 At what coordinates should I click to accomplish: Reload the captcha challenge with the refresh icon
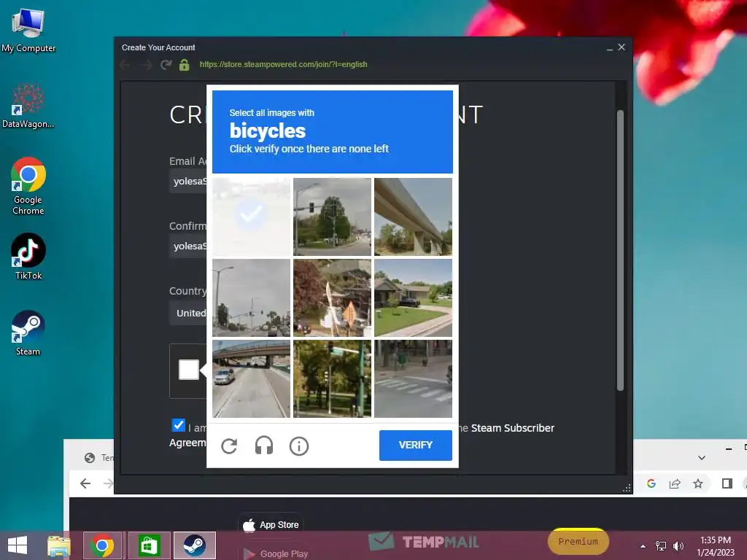click(x=229, y=446)
